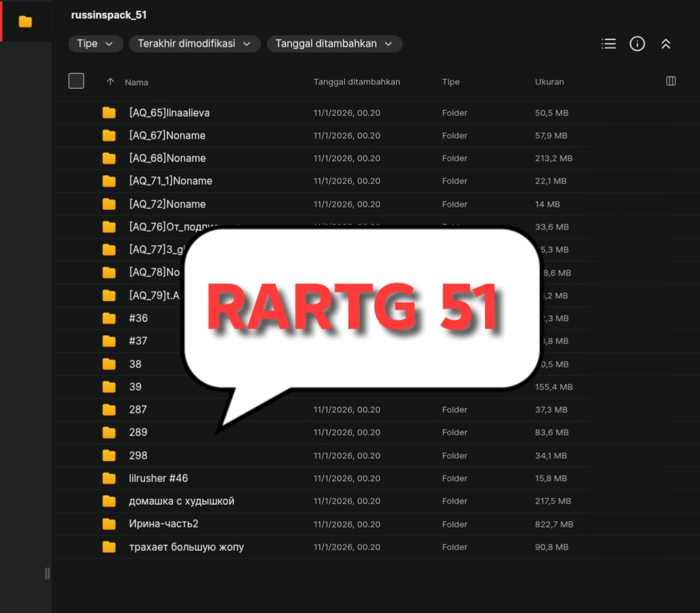
Task: Click folder icon of [AQ_71_1]Noname
Action: pos(109,181)
